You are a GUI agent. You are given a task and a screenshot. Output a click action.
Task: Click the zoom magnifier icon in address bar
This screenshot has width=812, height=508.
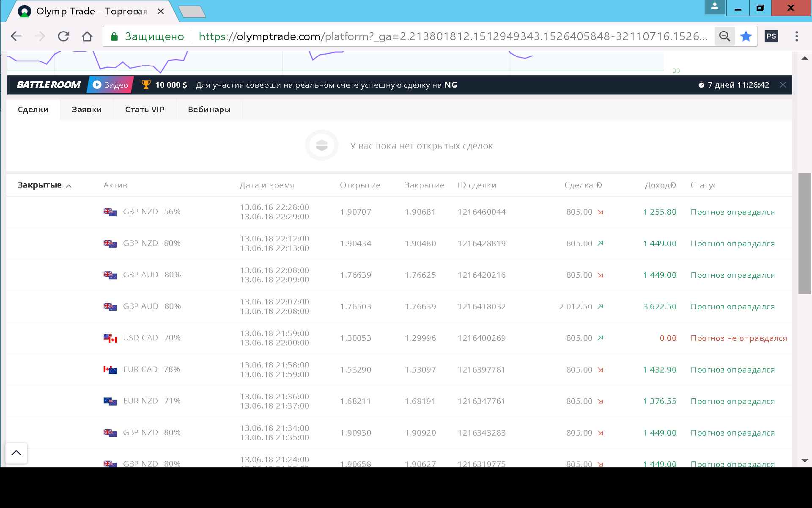[x=724, y=36]
